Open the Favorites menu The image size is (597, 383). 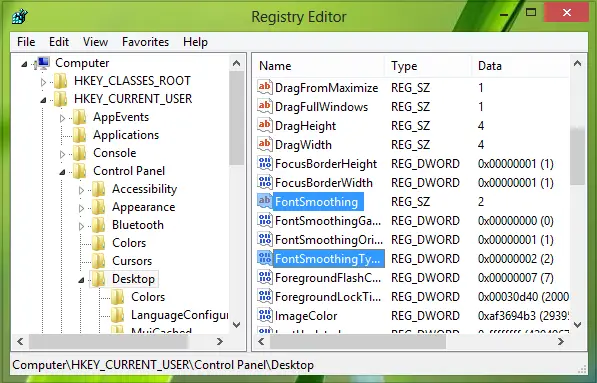(145, 42)
